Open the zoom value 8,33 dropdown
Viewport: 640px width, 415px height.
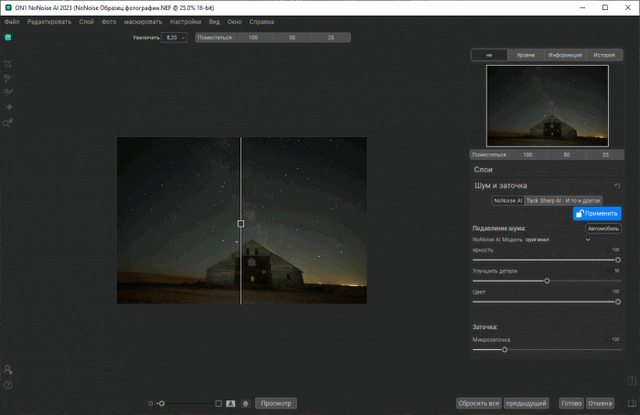click(x=174, y=37)
